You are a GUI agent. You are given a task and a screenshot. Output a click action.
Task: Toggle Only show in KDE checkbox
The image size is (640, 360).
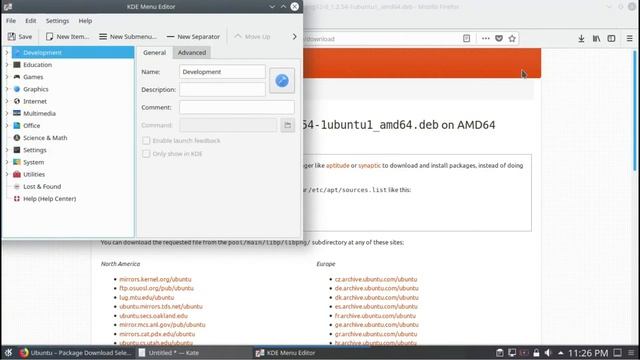146,153
